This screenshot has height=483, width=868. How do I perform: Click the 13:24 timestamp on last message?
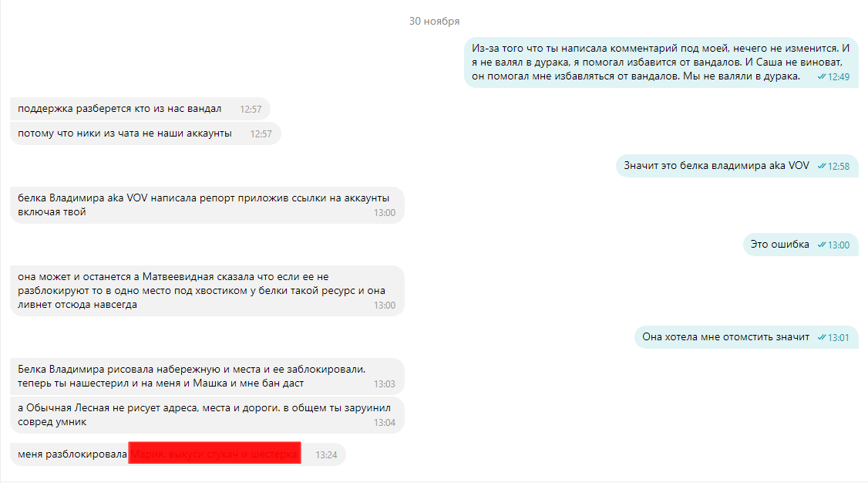[326, 454]
